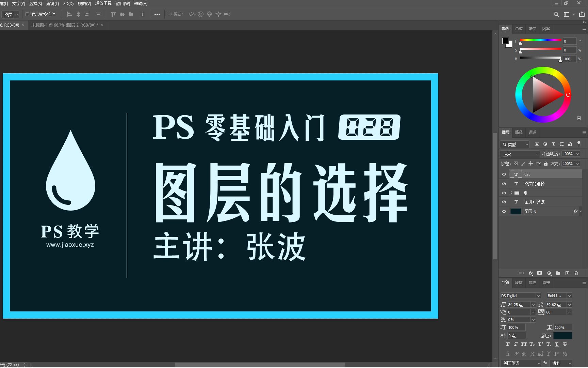Open the blend mode 正常 dropdown
Viewport: 588px width, 368px height.
520,154
